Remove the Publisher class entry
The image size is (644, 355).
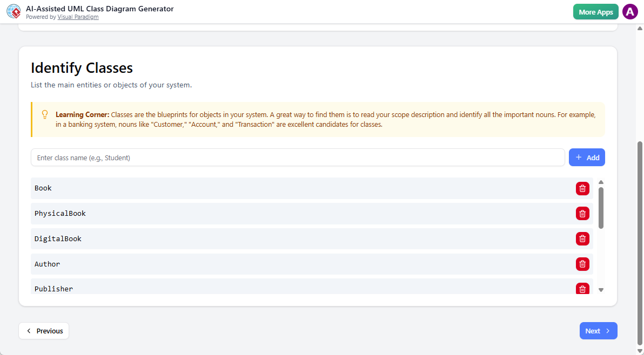coord(582,289)
